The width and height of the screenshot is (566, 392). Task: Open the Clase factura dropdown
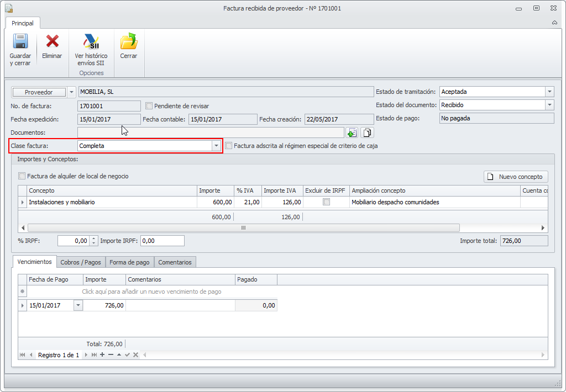pyautogui.click(x=216, y=146)
